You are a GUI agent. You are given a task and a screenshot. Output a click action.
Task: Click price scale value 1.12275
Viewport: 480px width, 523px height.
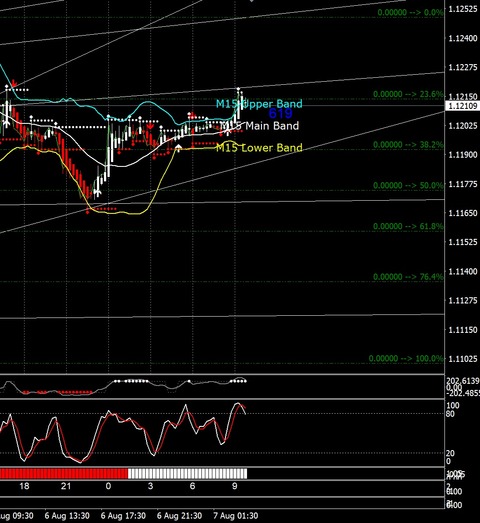463,67
